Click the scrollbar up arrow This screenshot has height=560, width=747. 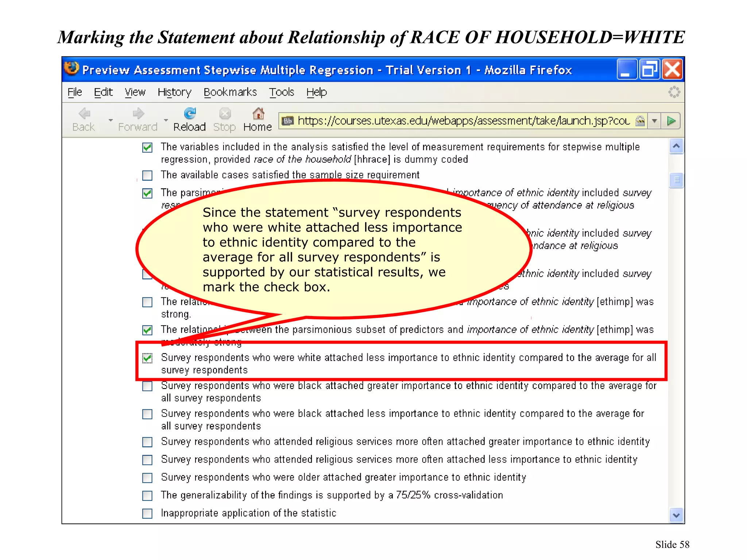pos(676,146)
